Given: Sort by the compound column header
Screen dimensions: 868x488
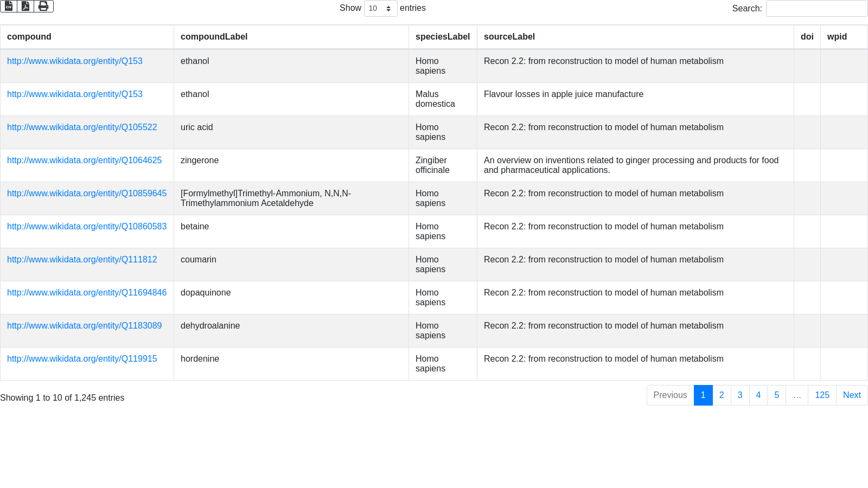Looking at the screenshot, I should tap(29, 37).
